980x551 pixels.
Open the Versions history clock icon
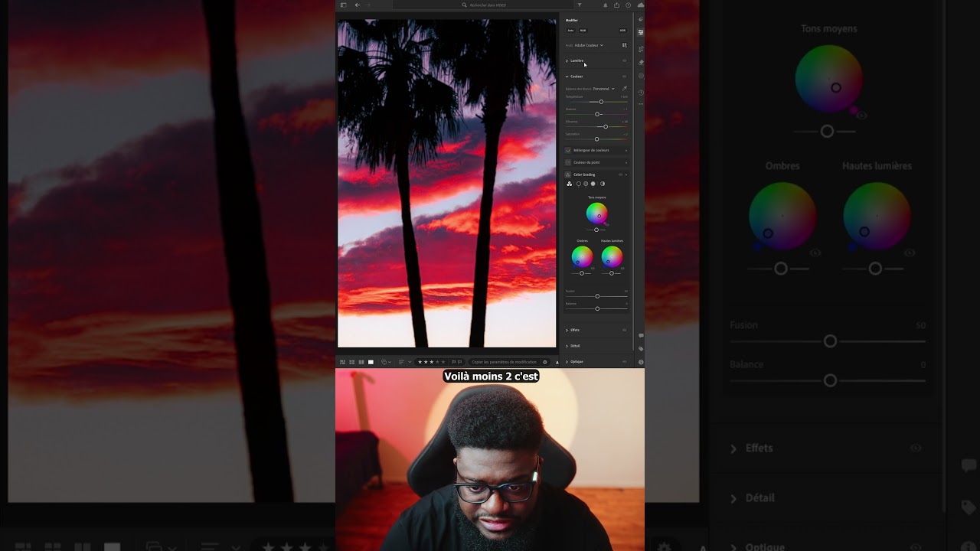[x=641, y=93]
